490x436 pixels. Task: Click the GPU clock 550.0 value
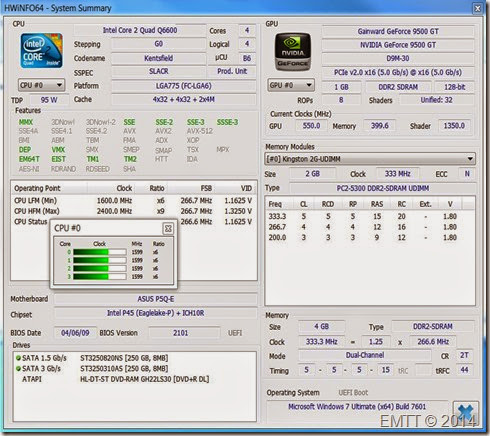[311, 126]
